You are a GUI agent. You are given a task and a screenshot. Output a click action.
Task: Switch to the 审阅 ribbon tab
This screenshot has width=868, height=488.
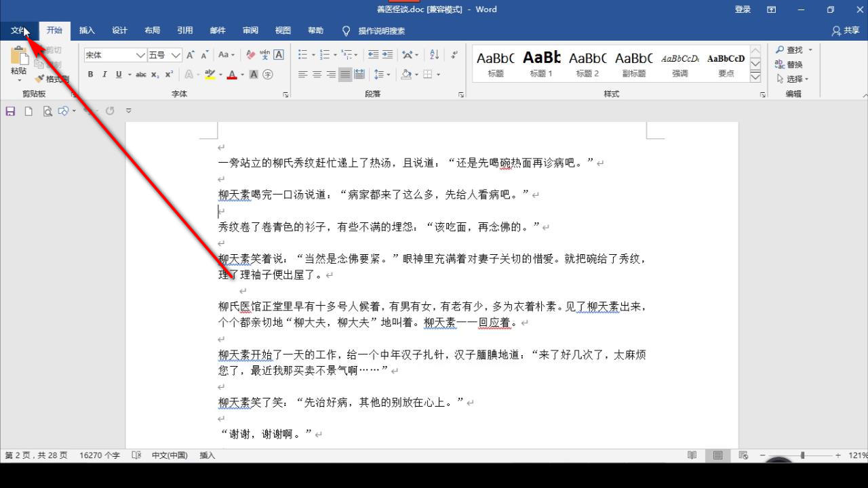[x=250, y=30]
